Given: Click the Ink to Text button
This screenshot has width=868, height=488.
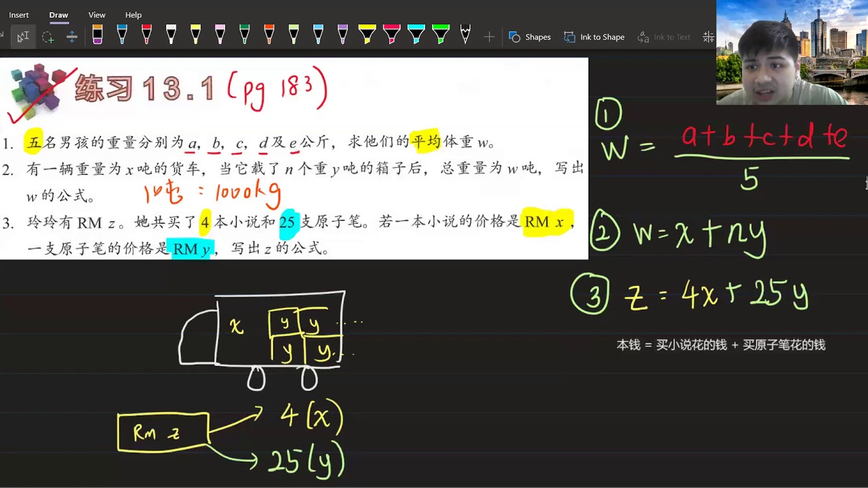Looking at the screenshot, I should [x=664, y=37].
